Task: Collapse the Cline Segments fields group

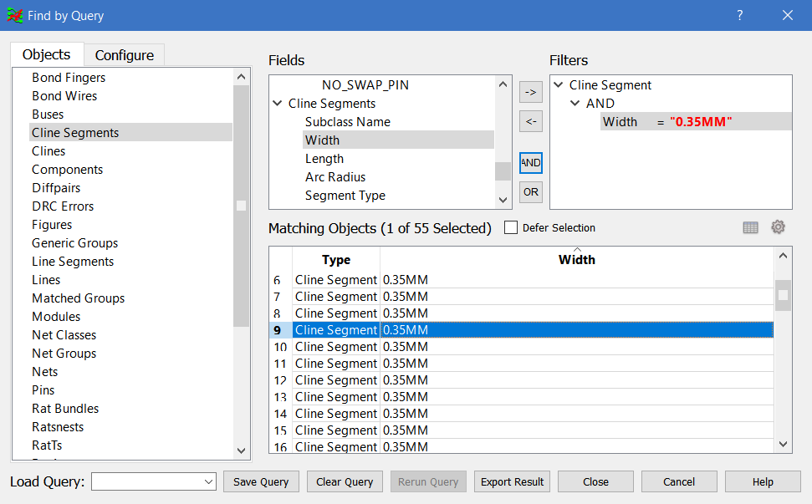Action: point(278,104)
